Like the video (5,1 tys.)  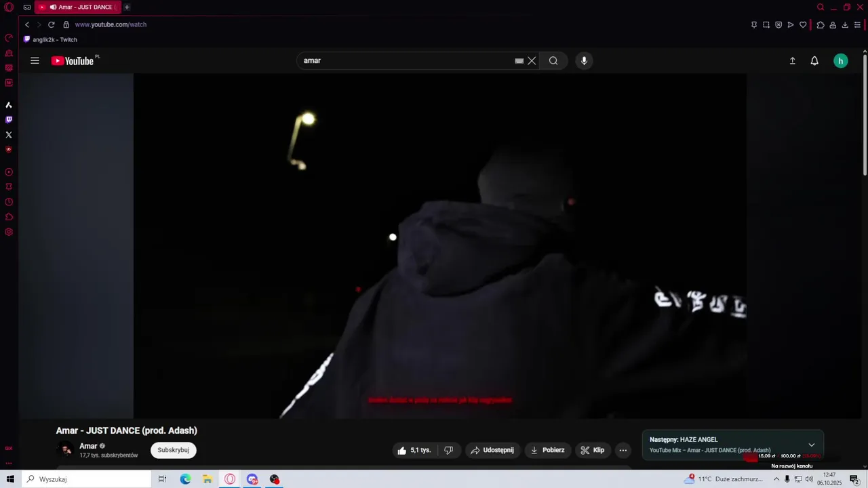click(414, 450)
